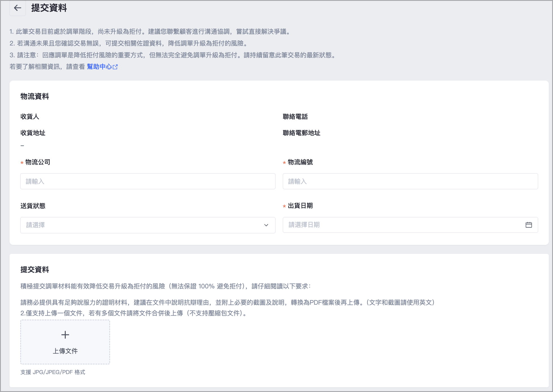Click the 送貨狀態 field label
The width and height of the screenshot is (553, 392).
[33, 206]
